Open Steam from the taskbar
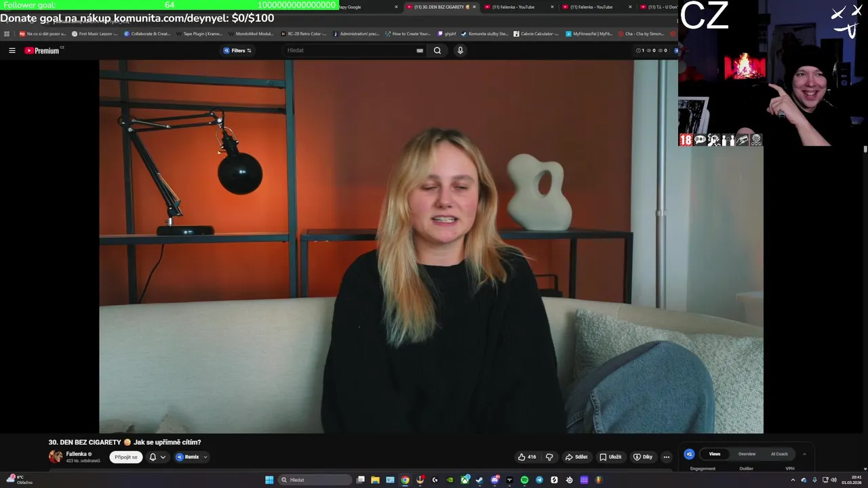The image size is (868, 488). tap(479, 480)
